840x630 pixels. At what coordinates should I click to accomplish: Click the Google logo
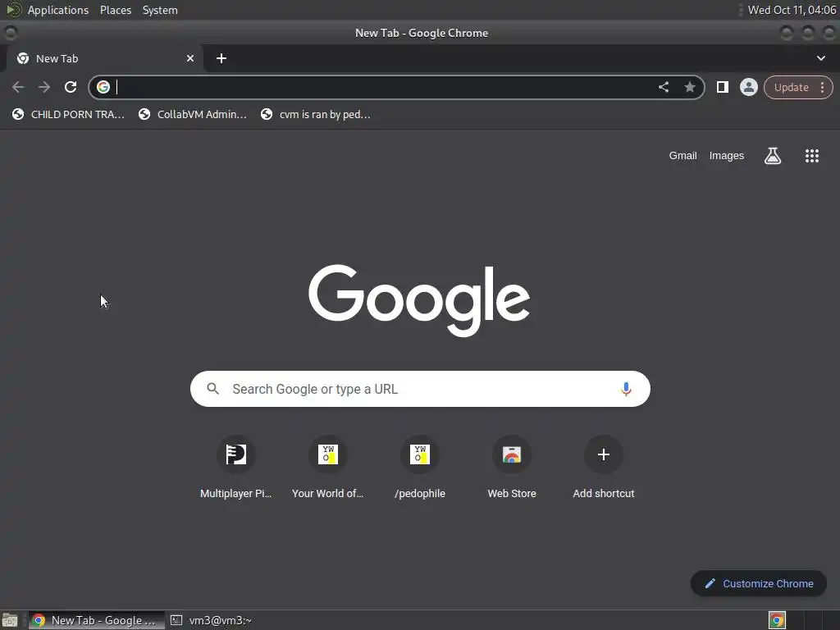(419, 300)
